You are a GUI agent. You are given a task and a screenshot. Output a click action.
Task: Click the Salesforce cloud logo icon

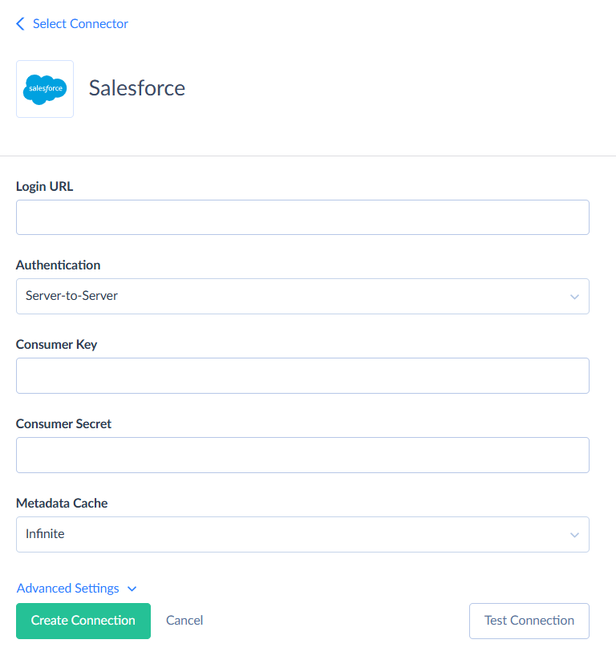coord(44,88)
